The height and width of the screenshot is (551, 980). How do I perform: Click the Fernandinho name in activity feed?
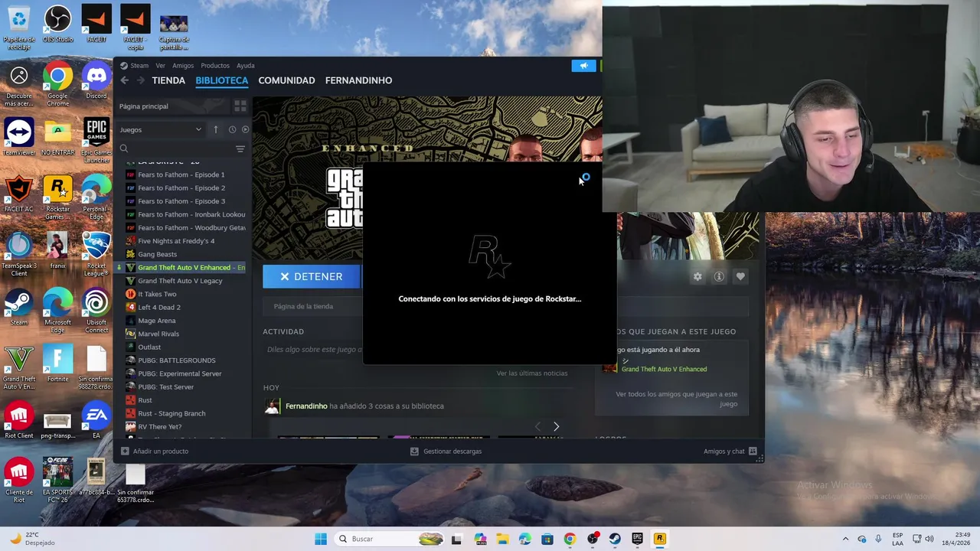[306, 406]
